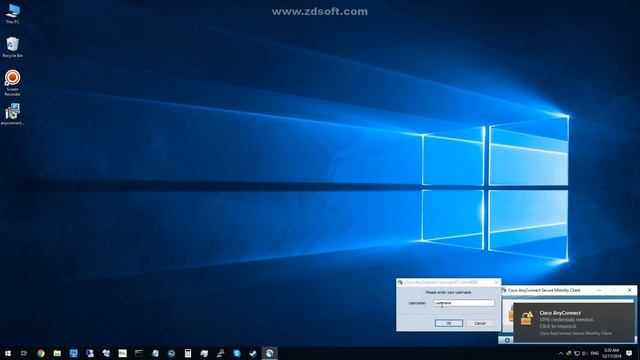Open Task View on the taskbar
The width and height of the screenshot is (640, 360).
(x=24, y=353)
